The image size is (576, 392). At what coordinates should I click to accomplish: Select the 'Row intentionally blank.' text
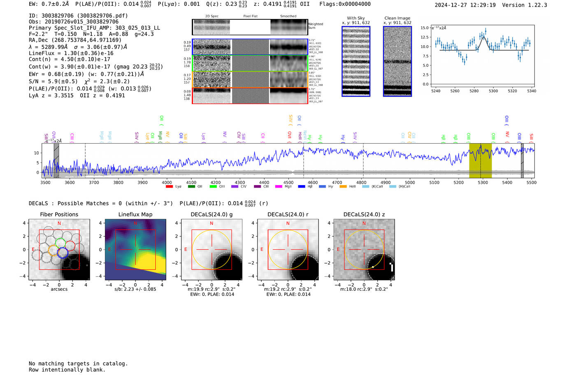click(67, 370)
